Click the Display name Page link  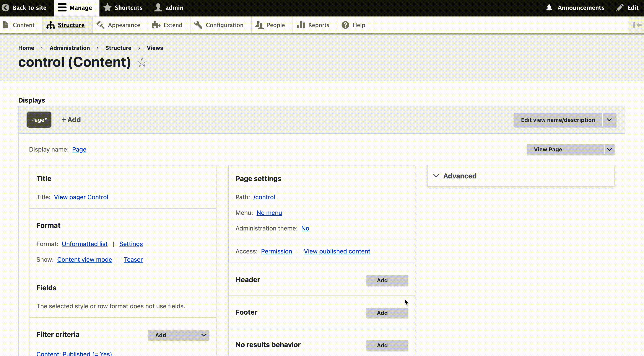click(x=79, y=149)
